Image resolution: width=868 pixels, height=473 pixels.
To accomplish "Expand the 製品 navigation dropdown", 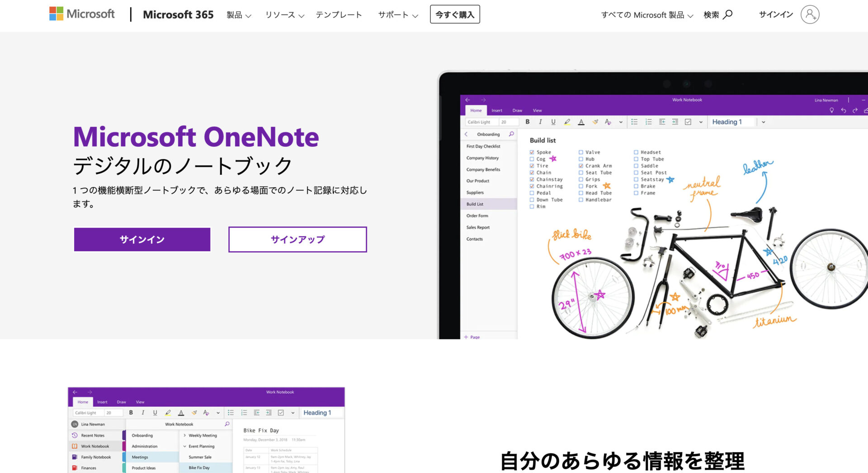I will click(x=239, y=15).
